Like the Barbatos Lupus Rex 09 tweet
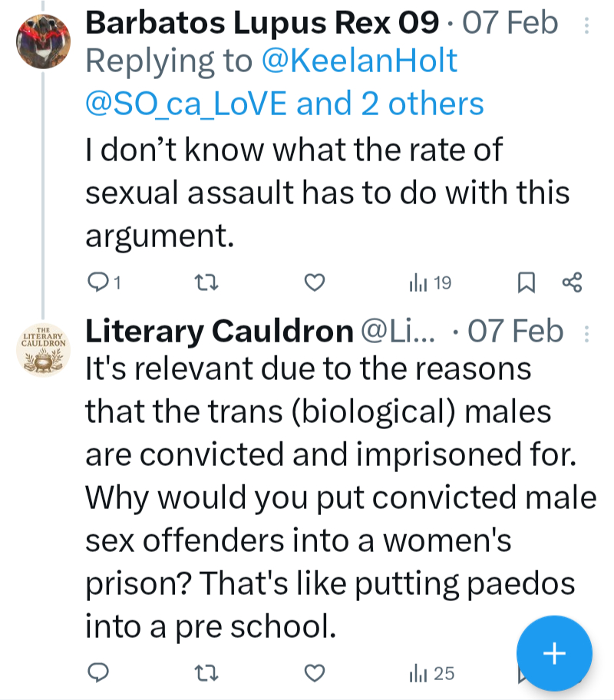This screenshot has width=614, height=700. tap(315, 283)
